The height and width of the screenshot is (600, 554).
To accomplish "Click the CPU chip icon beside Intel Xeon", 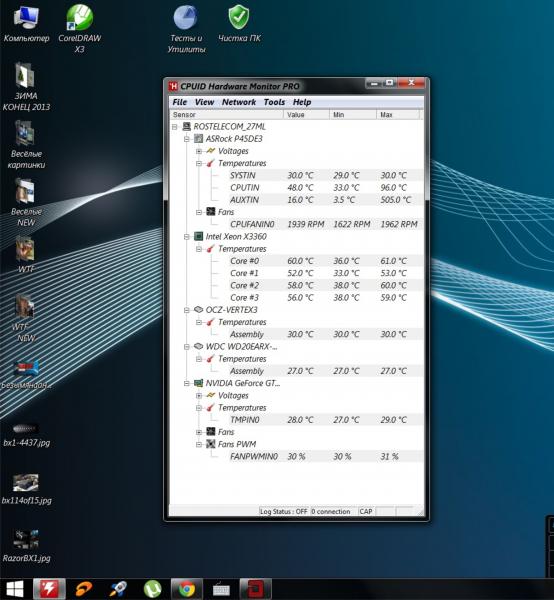I will point(198,236).
